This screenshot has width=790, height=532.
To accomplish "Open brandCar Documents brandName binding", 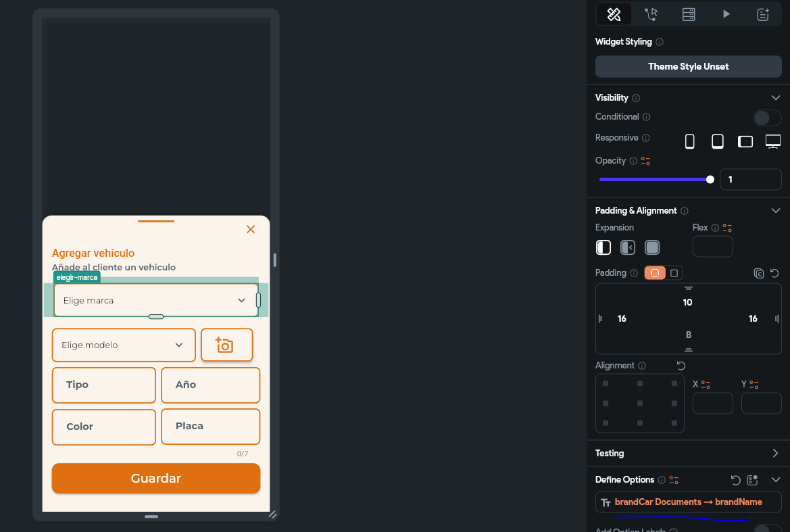I will click(688, 502).
